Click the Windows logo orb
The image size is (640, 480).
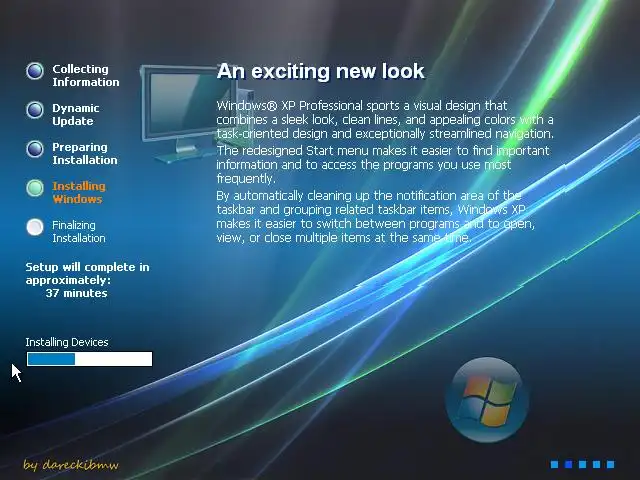tap(487, 400)
